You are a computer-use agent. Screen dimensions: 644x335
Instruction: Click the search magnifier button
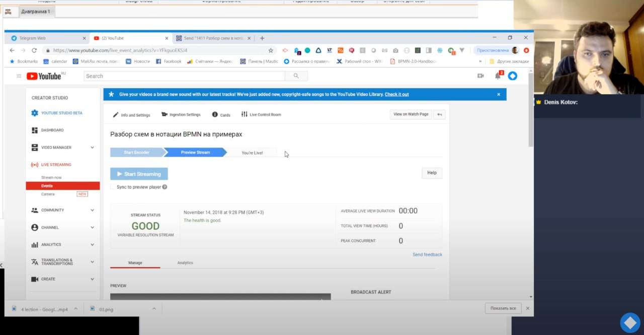pos(296,76)
